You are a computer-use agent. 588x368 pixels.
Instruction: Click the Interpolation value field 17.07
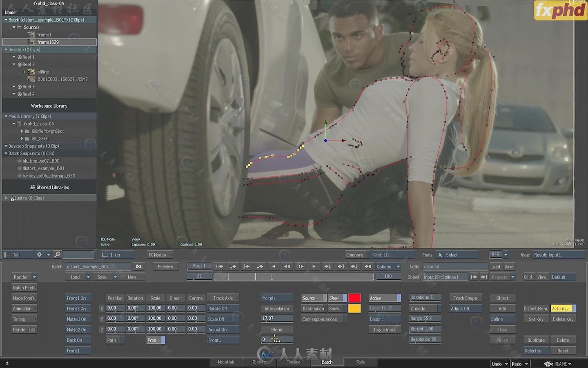coord(277,318)
